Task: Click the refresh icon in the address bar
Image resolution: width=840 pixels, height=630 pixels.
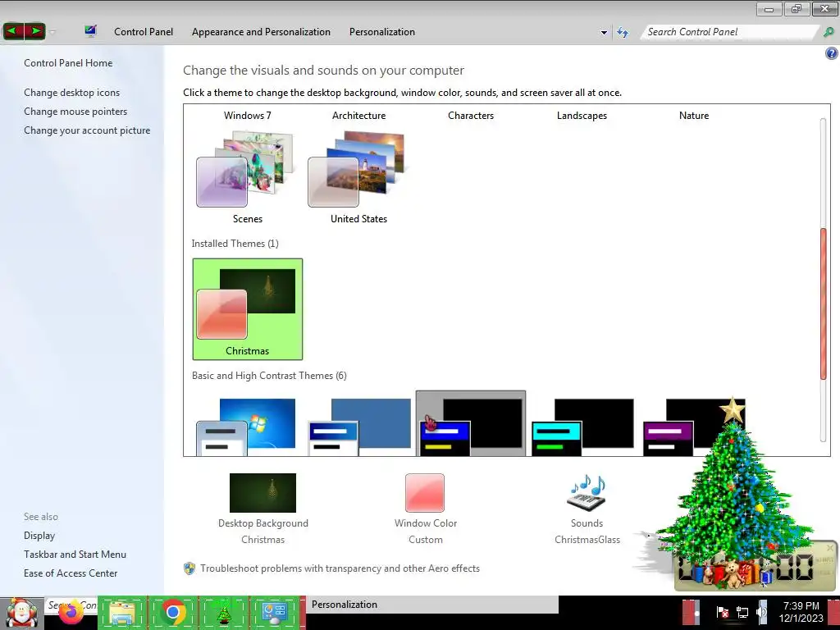Action: click(x=623, y=32)
